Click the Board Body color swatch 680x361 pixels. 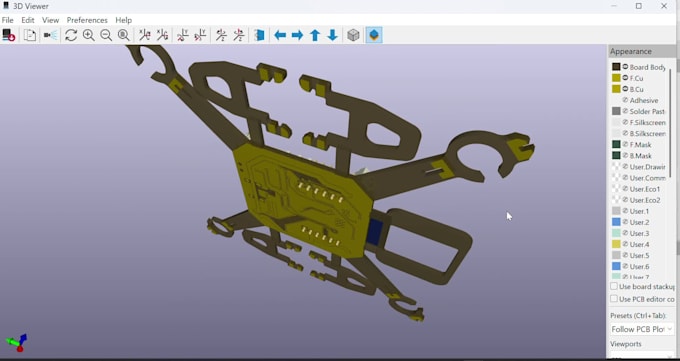(x=616, y=67)
